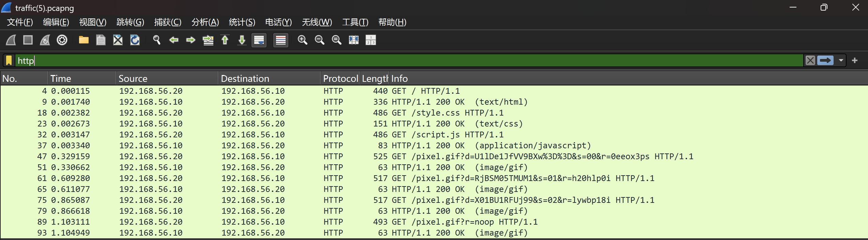Go to the first packet arrow
This screenshot has width=868, height=240.
point(225,40)
